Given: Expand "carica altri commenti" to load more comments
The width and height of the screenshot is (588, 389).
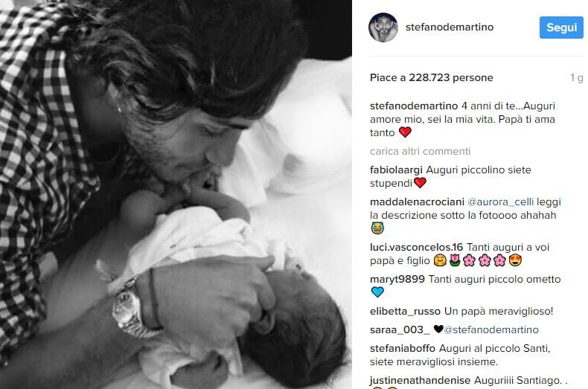Looking at the screenshot, I should [x=420, y=152].
